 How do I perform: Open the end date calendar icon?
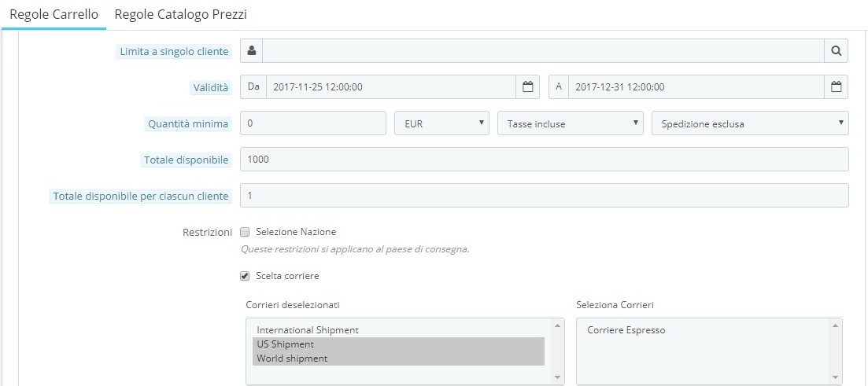(x=837, y=86)
